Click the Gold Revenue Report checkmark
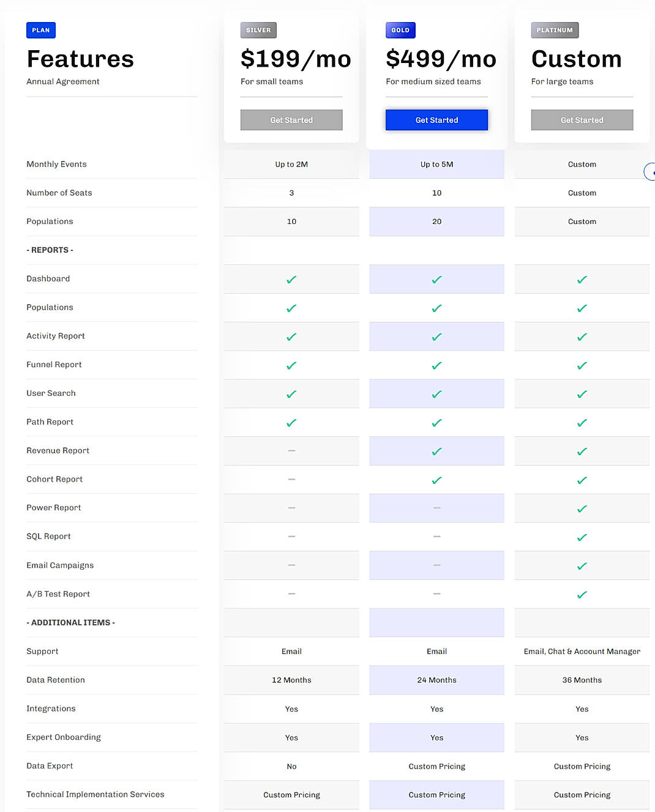Image resolution: width=655 pixels, height=812 pixels. click(x=436, y=451)
